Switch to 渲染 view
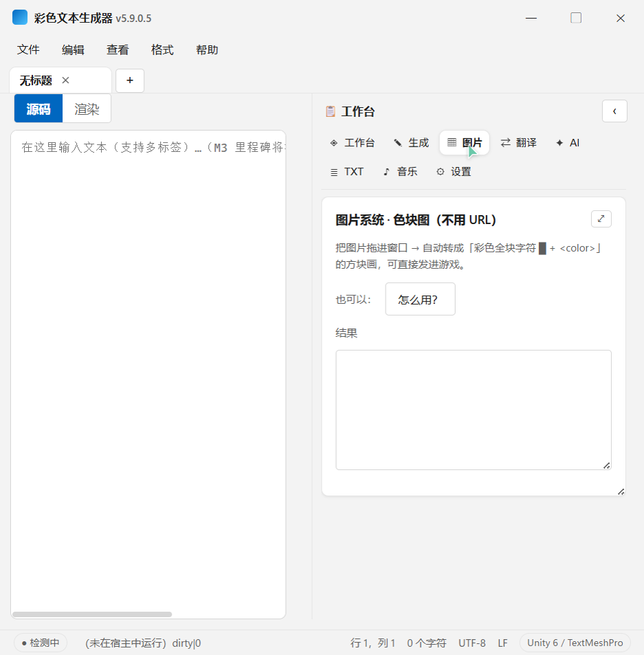 [x=87, y=109]
